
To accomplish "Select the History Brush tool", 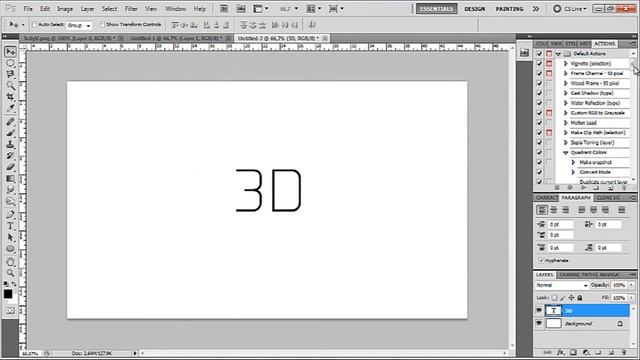I will click(10, 156).
